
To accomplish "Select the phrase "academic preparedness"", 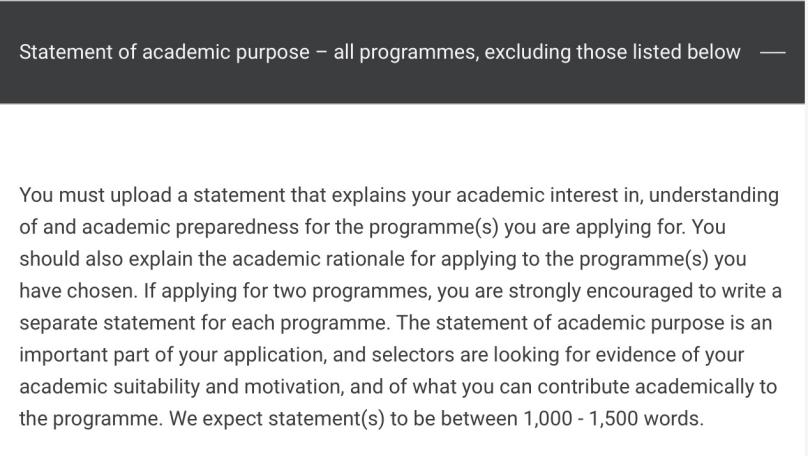I will (x=190, y=227).
